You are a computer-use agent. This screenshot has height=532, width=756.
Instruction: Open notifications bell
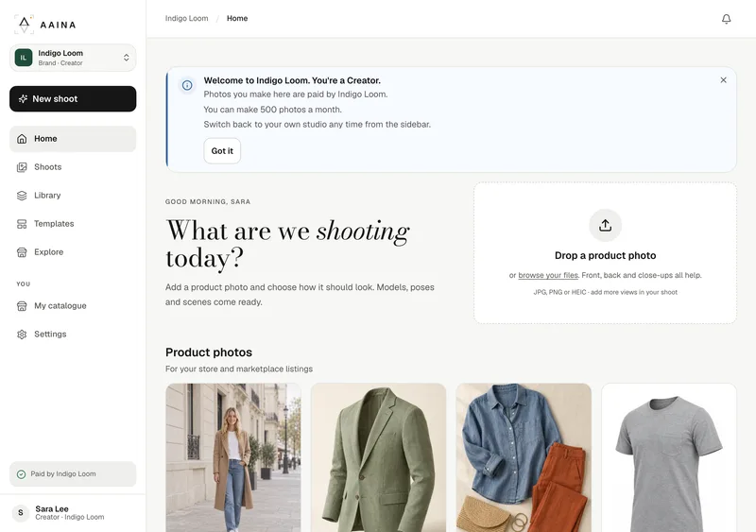click(x=726, y=19)
